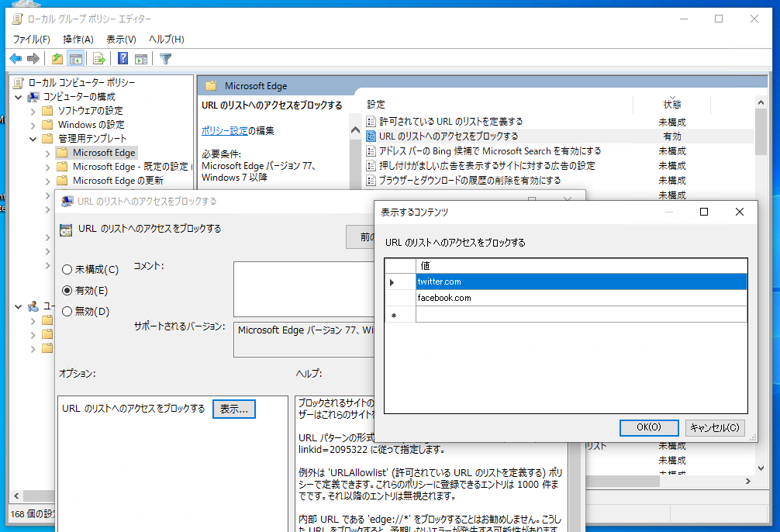Click the back navigation arrow icon
This screenshot has height=532, width=780.
tap(16, 58)
